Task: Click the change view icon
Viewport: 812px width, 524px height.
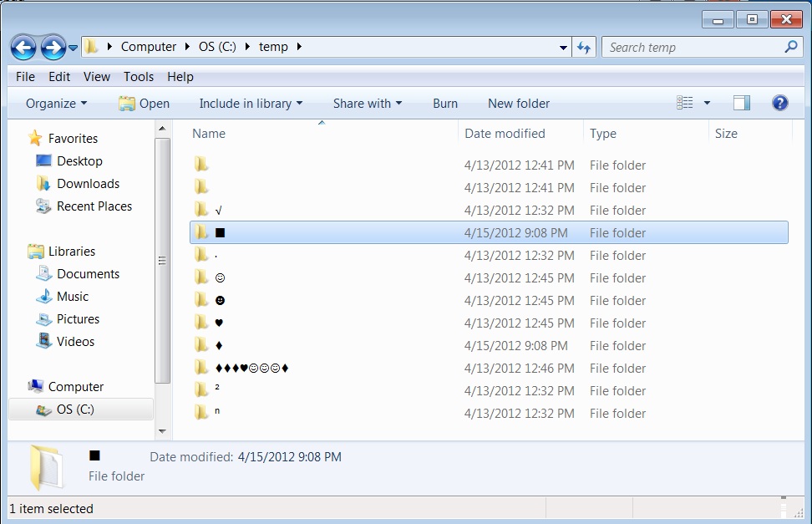Action: [x=685, y=103]
